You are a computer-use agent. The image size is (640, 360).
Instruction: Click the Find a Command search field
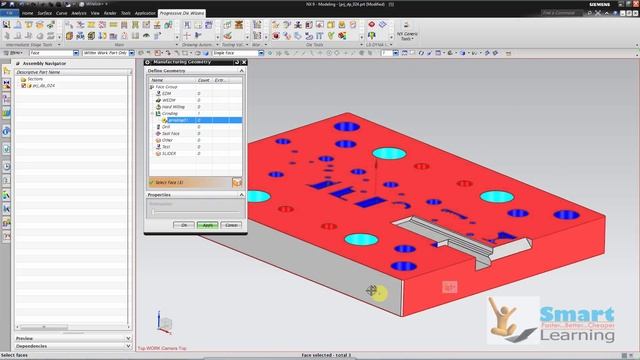click(562, 13)
